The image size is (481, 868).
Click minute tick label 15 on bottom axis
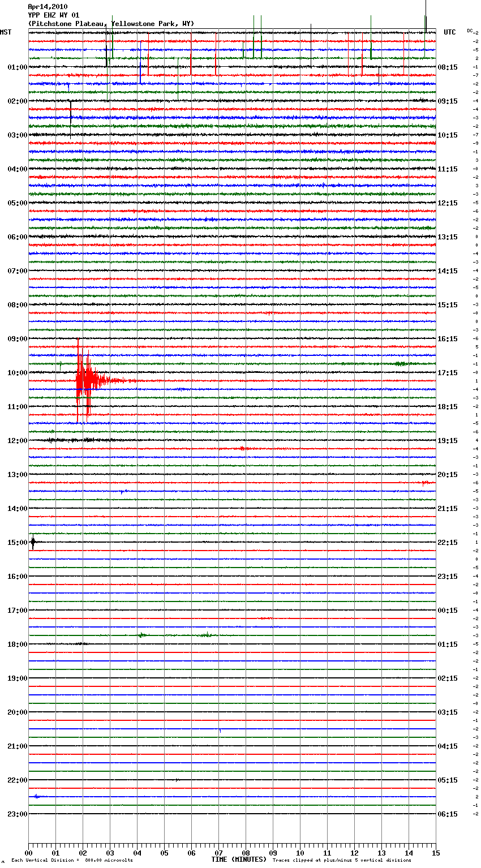coord(436,853)
